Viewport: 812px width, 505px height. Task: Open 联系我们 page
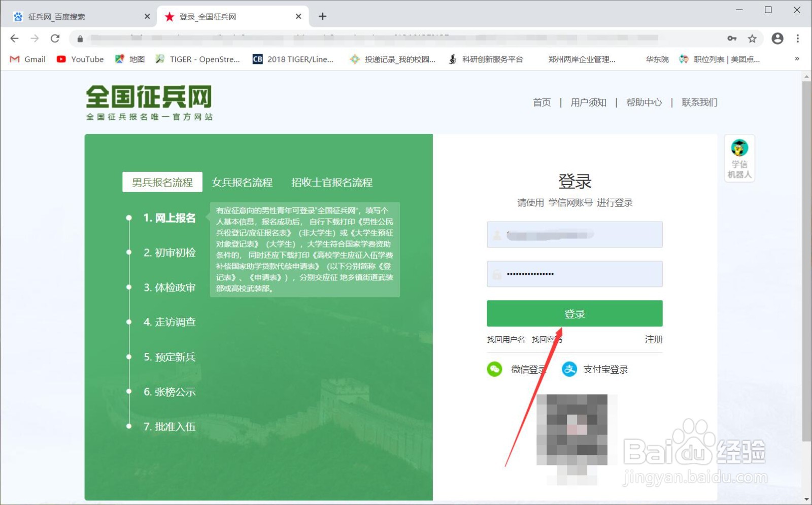tap(699, 102)
